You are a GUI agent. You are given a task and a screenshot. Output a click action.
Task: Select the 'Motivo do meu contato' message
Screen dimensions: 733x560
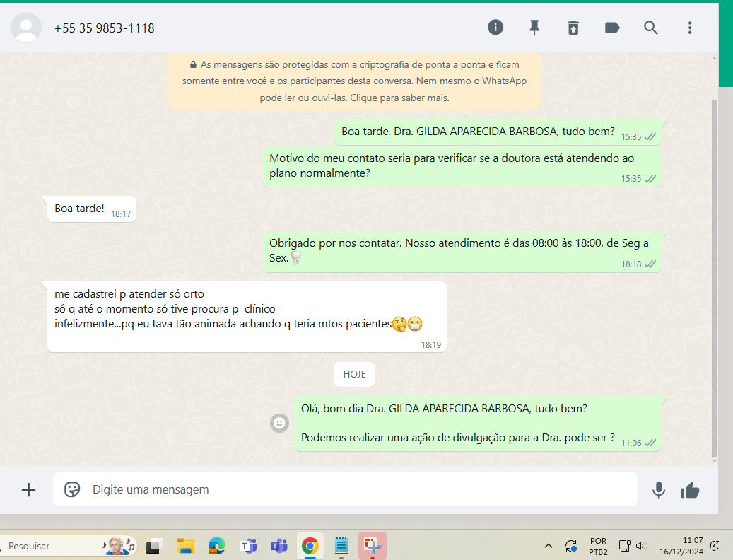pyautogui.click(x=462, y=167)
